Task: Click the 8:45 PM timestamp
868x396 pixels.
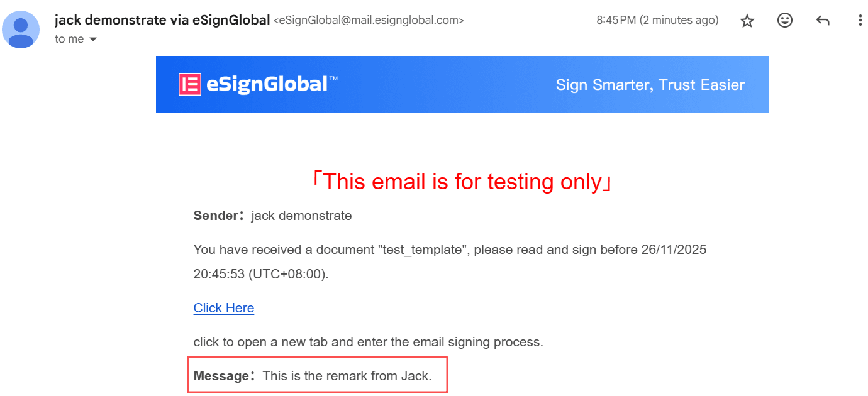Action: pyautogui.click(x=657, y=20)
